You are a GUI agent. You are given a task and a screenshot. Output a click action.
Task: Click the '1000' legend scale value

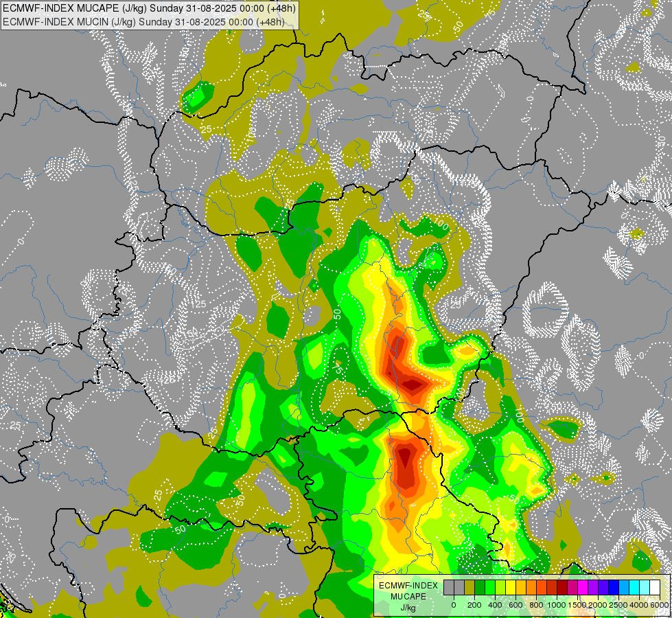pyautogui.click(x=556, y=605)
